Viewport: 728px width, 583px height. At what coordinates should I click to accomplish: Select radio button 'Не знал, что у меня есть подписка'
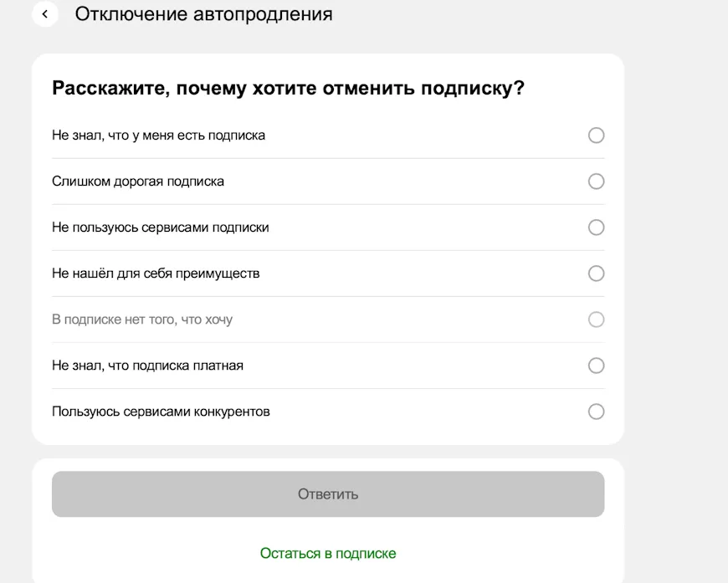tap(596, 136)
